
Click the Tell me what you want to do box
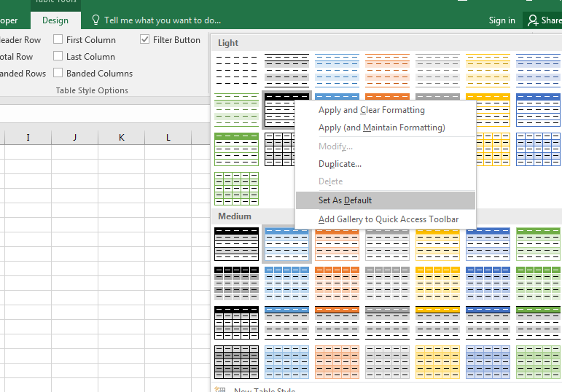(163, 20)
